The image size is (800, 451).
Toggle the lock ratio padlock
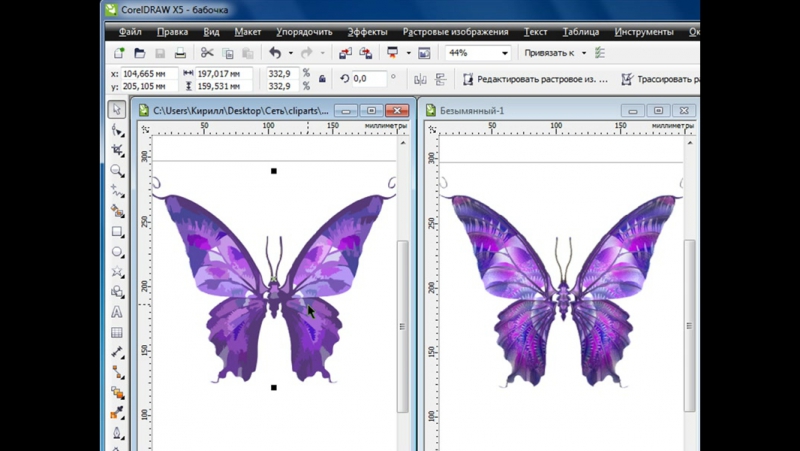pyautogui.click(x=322, y=79)
